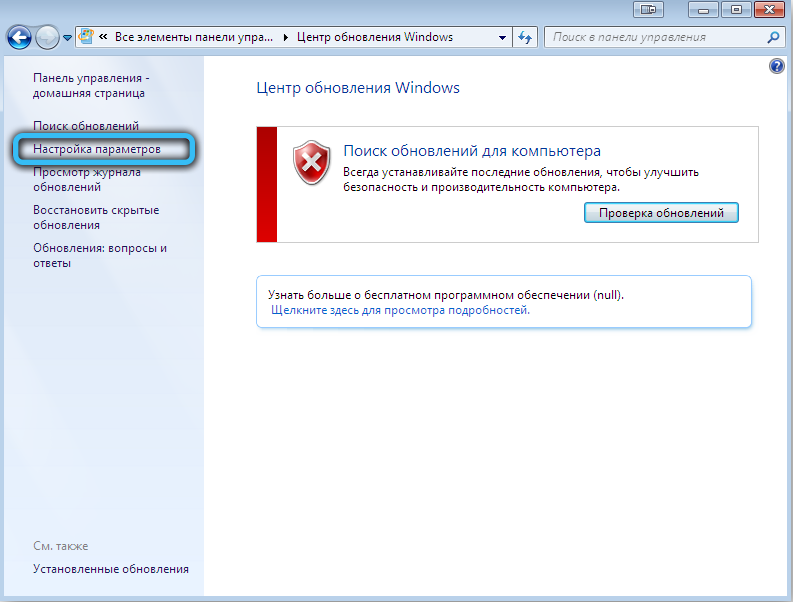Click the switch-window icon in title bar

pyautogui.click(x=648, y=10)
